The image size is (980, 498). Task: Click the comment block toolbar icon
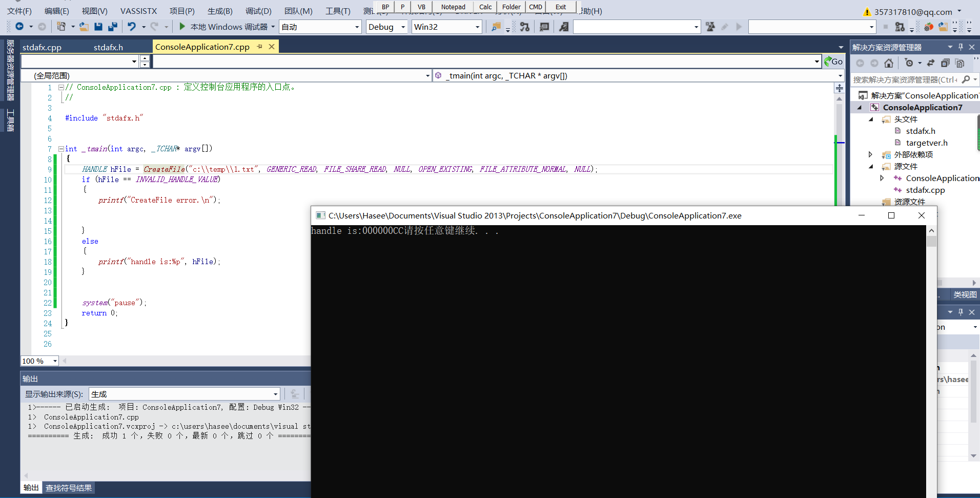tap(544, 27)
